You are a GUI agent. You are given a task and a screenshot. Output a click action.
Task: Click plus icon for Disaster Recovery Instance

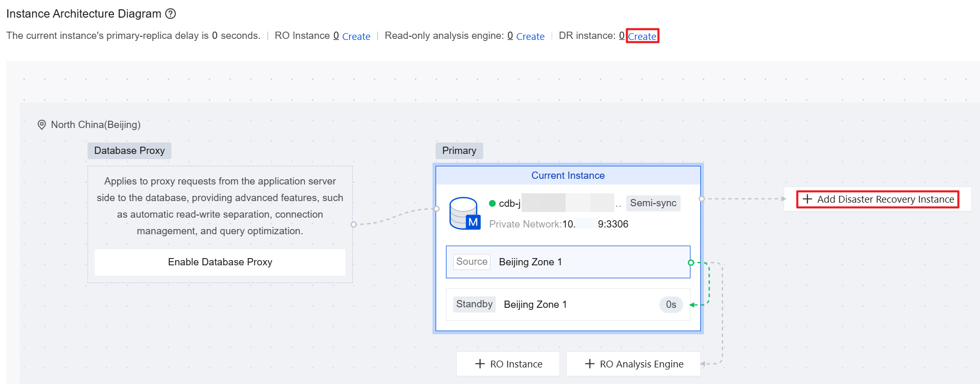[x=807, y=199]
